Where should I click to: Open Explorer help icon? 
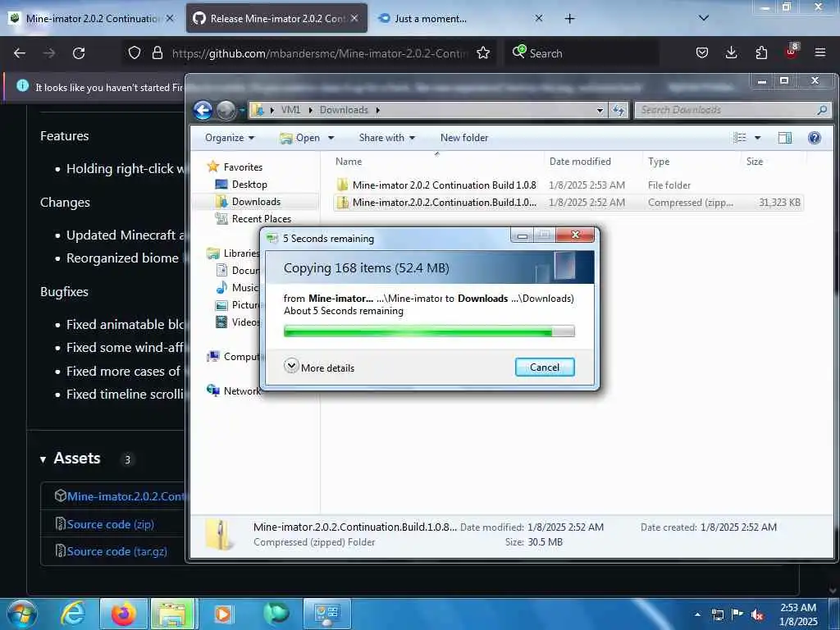[x=815, y=138]
